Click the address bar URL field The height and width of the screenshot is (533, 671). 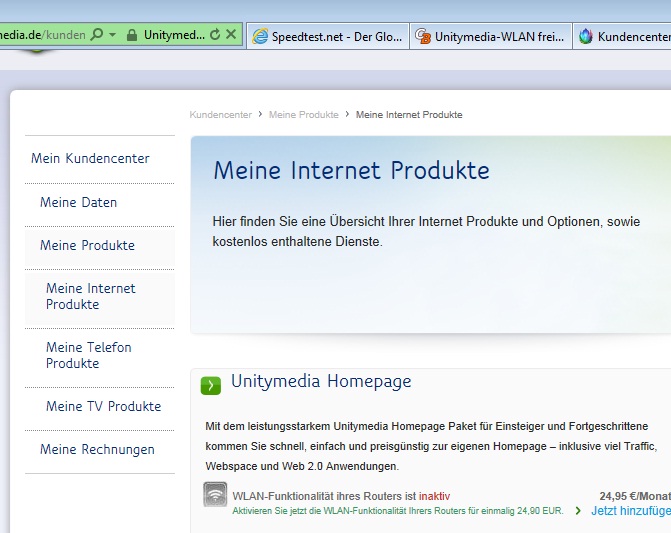point(43,35)
